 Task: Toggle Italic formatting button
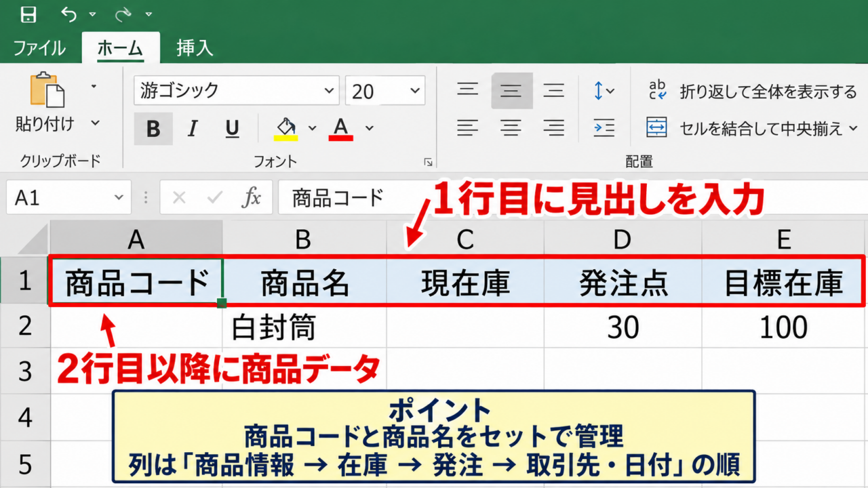tap(193, 129)
